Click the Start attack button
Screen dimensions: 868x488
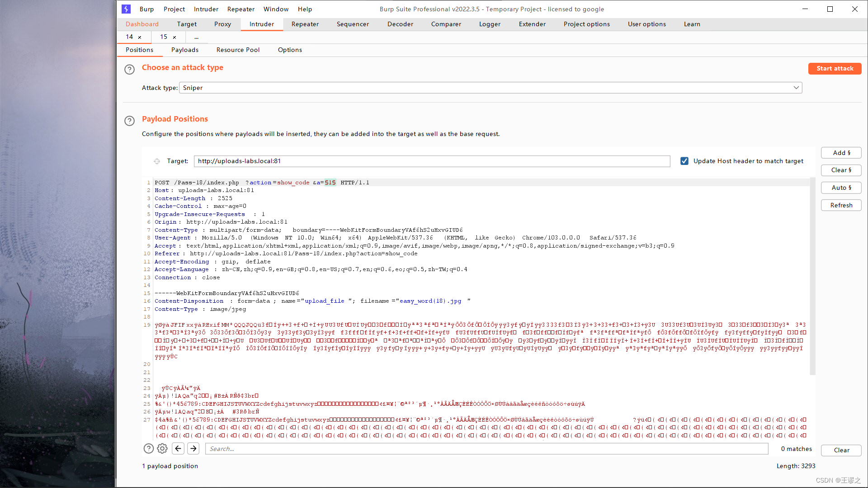[x=835, y=69]
